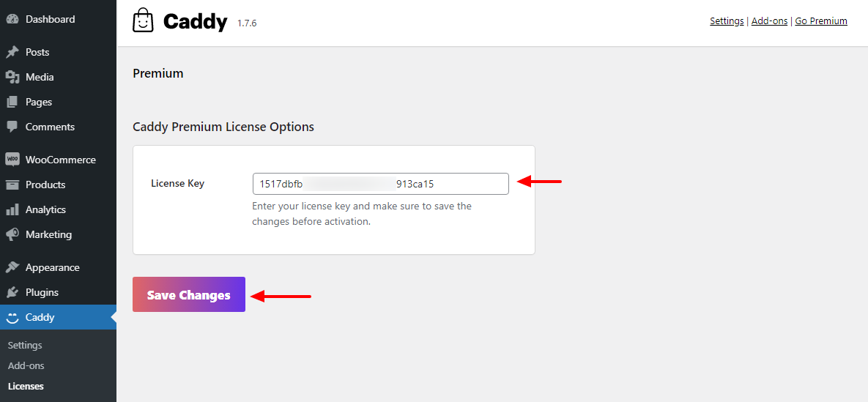Screen dimensions: 868x402
Task: Click the Plugins plug icon
Action: pyautogui.click(x=12, y=292)
